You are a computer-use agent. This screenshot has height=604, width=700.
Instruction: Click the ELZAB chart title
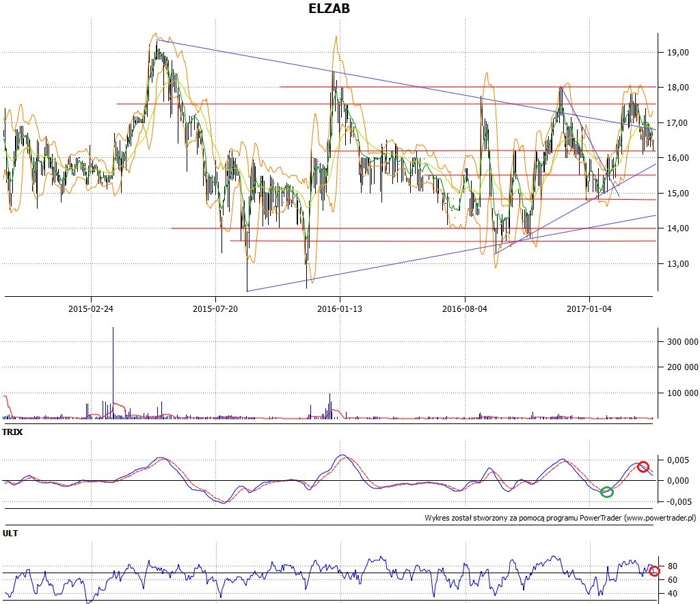[x=329, y=8]
